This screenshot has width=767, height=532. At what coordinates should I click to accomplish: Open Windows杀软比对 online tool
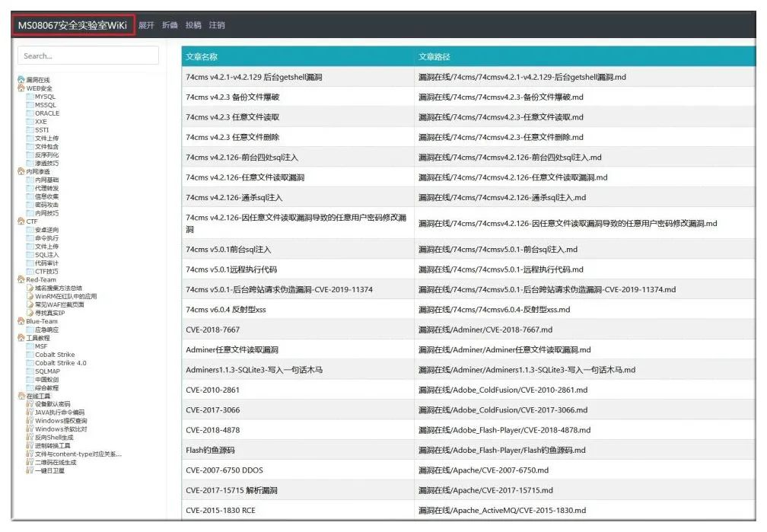61,429
